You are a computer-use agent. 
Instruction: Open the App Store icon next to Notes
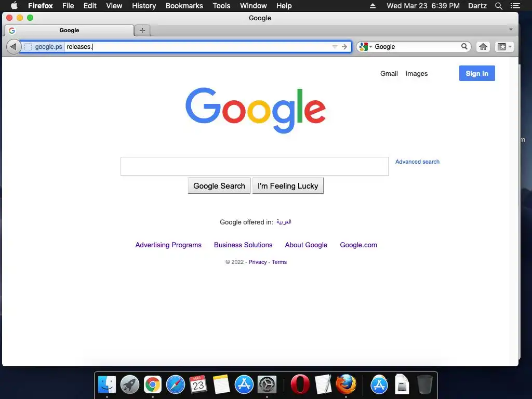tap(244, 385)
